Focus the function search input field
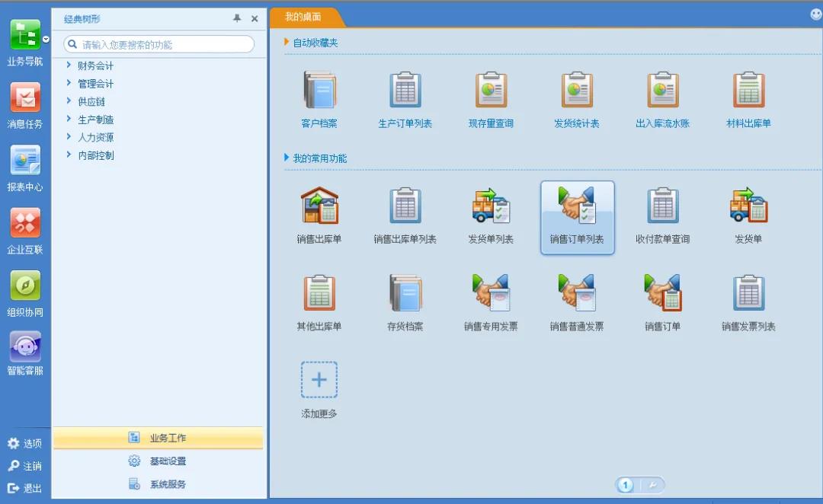823x504 pixels. (164, 45)
